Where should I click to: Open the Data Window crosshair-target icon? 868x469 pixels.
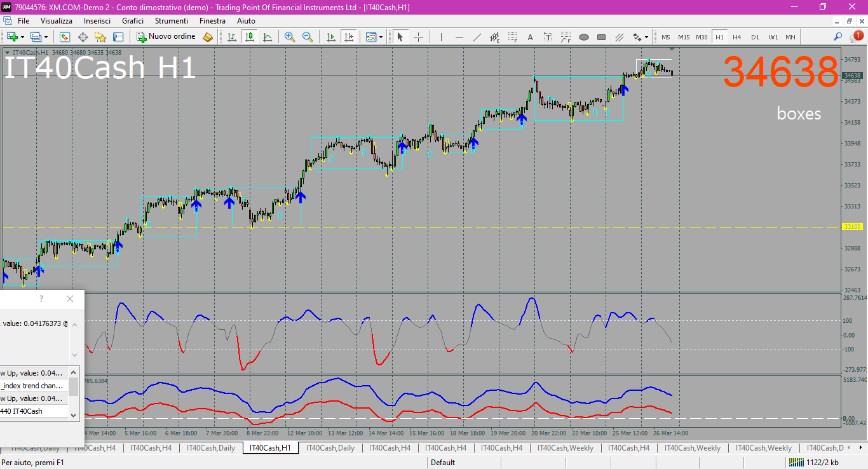[83, 37]
